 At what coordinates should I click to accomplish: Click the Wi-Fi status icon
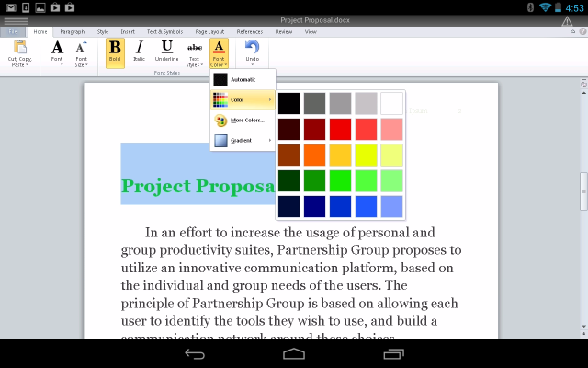tap(545, 7)
